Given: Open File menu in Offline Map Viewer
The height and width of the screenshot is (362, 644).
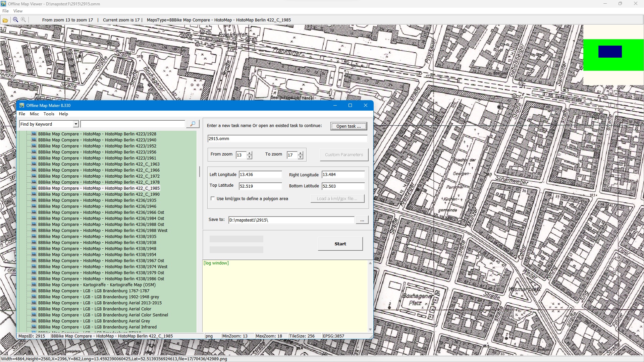Looking at the screenshot, I should pos(5,11).
